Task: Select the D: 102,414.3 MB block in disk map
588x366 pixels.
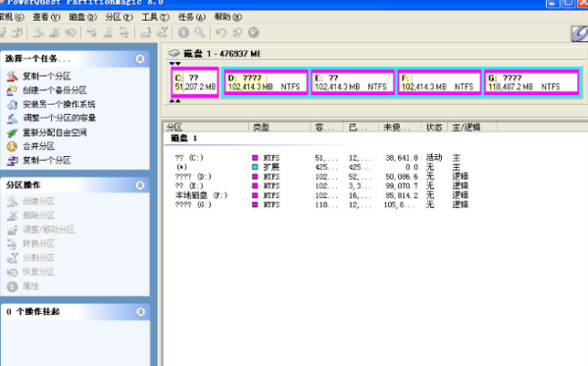Action: click(266, 82)
